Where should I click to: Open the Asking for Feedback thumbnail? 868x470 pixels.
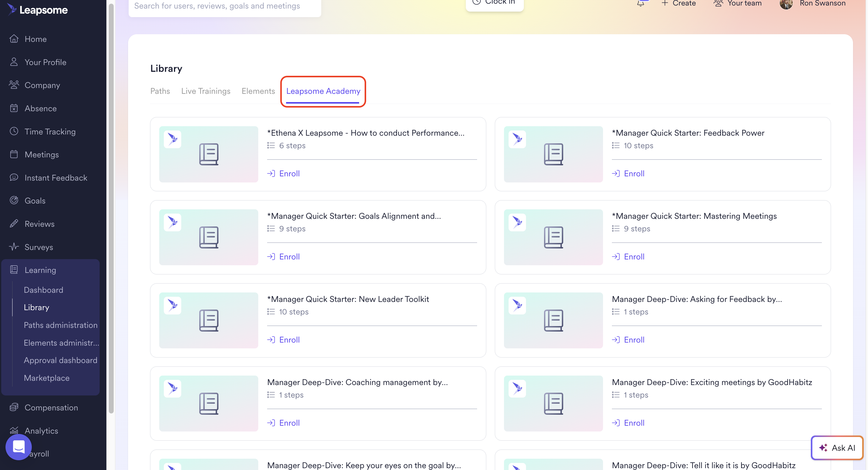tap(553, 320)
